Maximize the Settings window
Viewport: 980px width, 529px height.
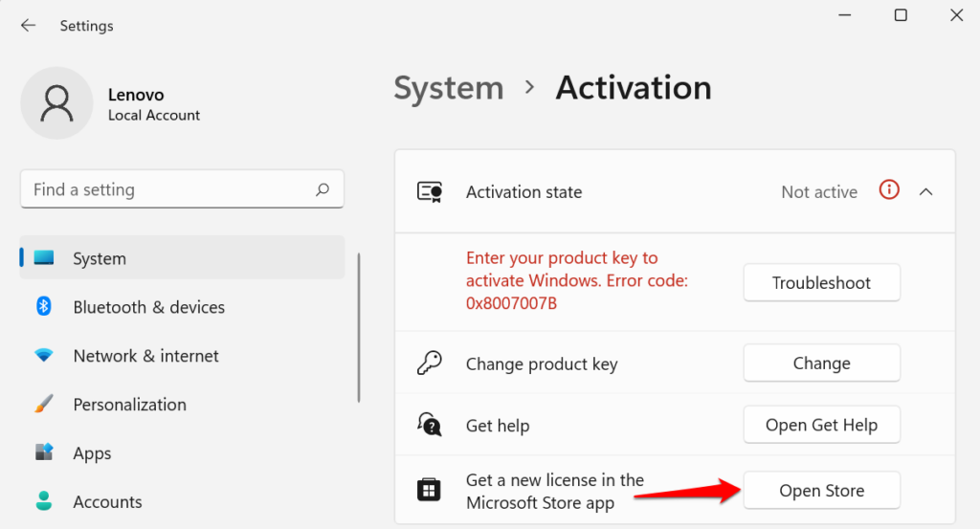901,15
